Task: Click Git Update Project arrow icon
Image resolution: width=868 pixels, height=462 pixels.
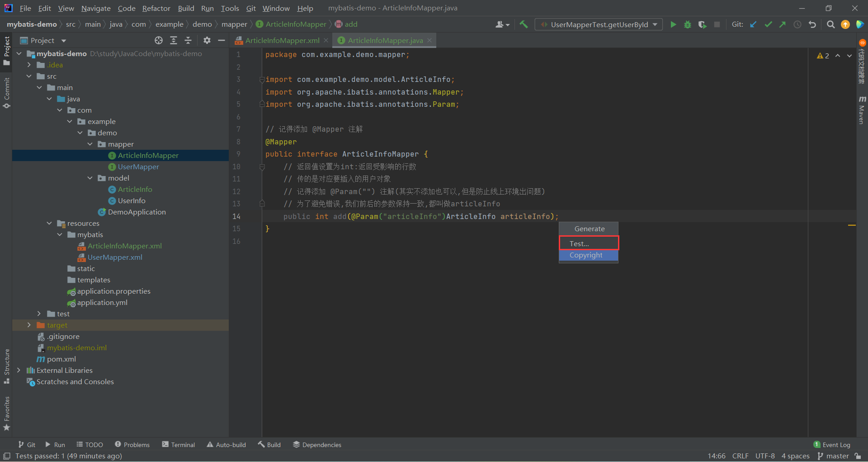Action: click(x=753, y=24)
